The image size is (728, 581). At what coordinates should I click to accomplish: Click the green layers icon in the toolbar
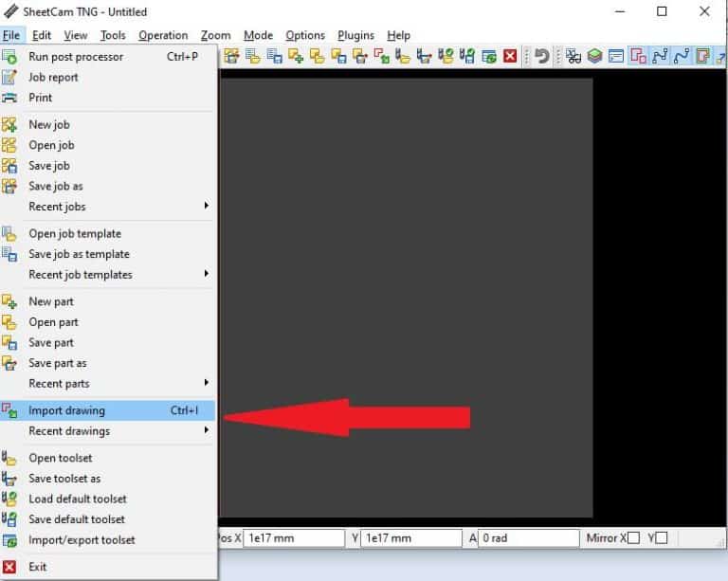click(x=594, y=57)
